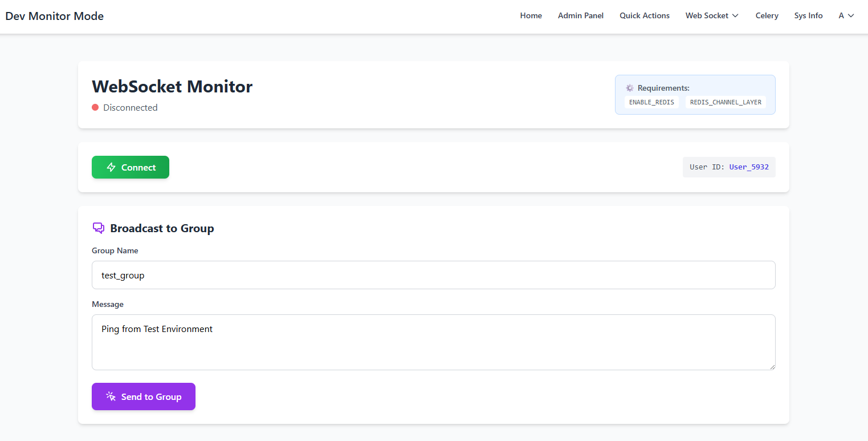Click the Dev Monitor Mode brand title
This screenshot has width=868, height=441.
(x=55, y=16)
